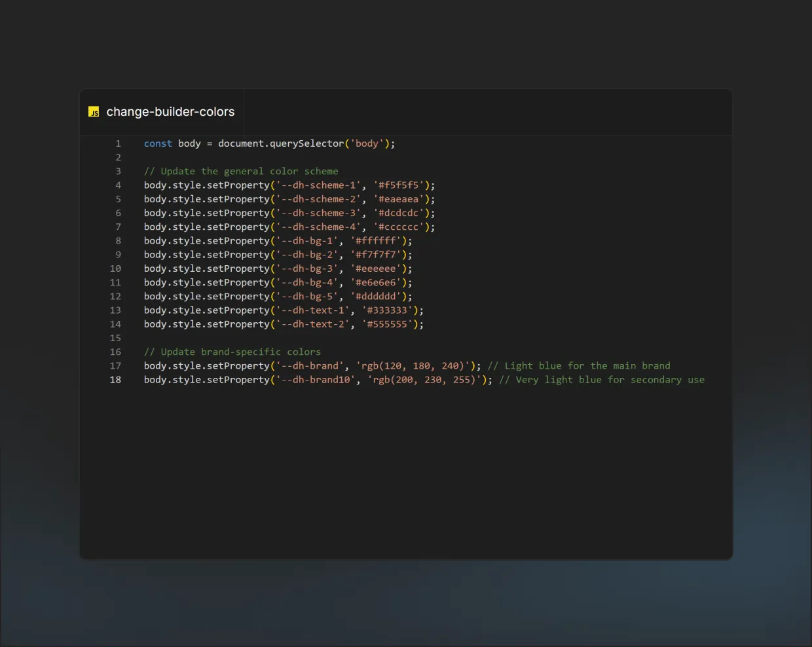Viewport: 812px width, 647px height.
Task: Click the '#ffffff' color value
Action: (376, 241)
